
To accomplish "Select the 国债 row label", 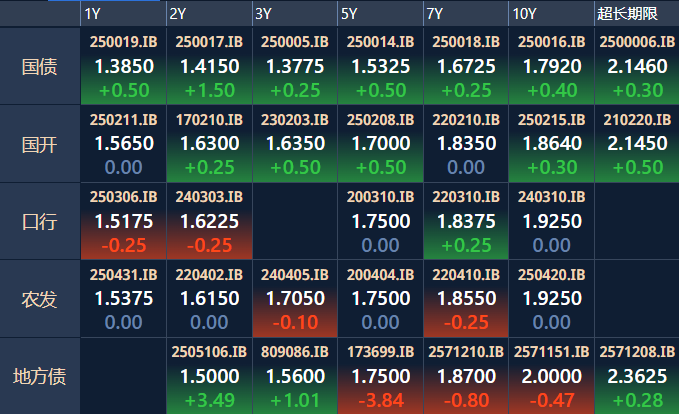I will pos(40,66).
